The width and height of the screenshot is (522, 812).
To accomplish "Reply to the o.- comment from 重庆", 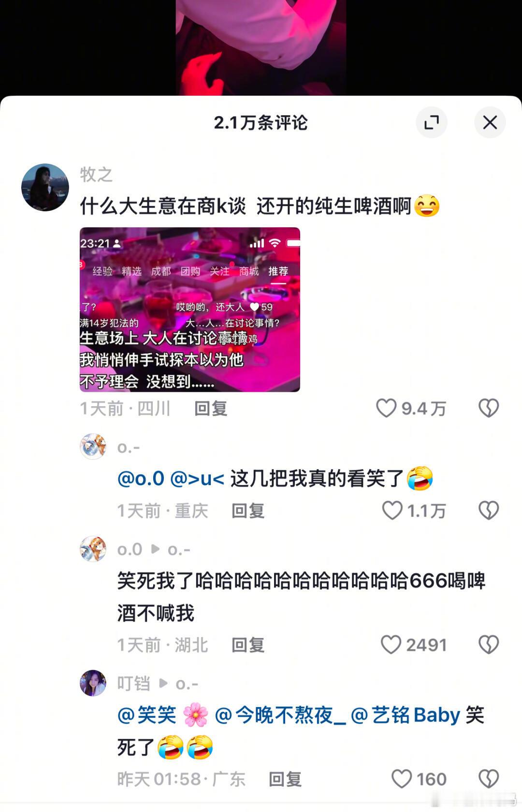I will click(248, 511).
